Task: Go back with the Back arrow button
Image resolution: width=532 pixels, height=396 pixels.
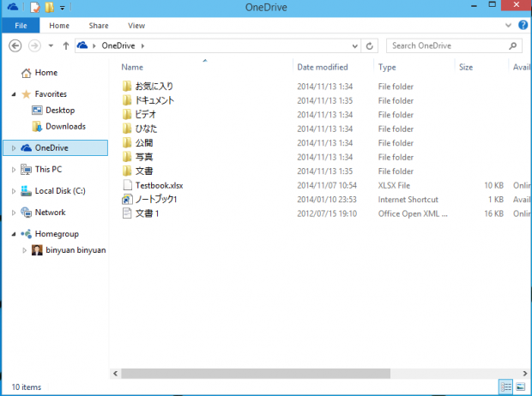Action: pos(15,45)
